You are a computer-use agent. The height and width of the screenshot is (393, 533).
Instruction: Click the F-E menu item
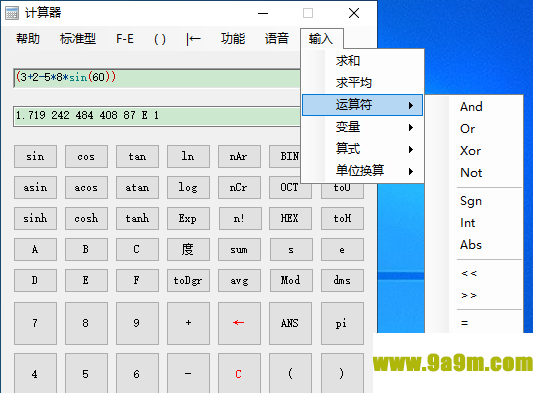pos(125,39)
